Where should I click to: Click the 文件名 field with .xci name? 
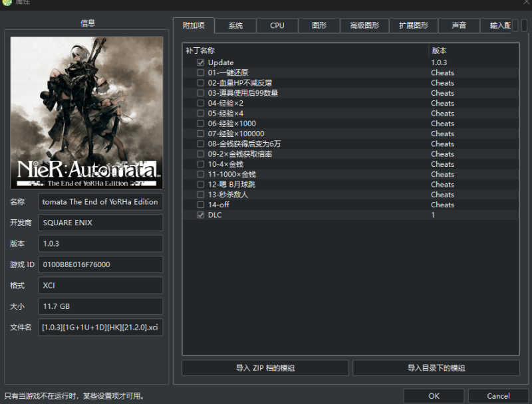[100, 327]
